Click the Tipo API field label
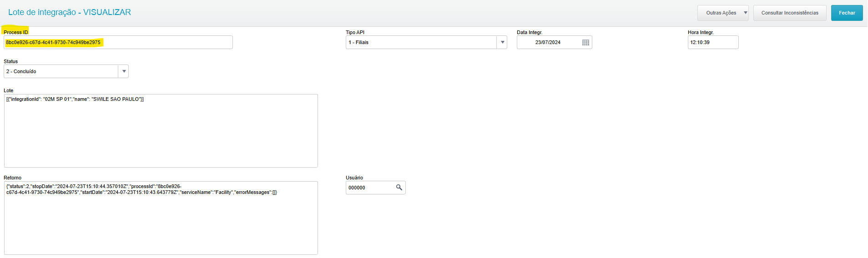Image resolution: width=868 pixels, height=258 pixels. click(x=355, y=32)
